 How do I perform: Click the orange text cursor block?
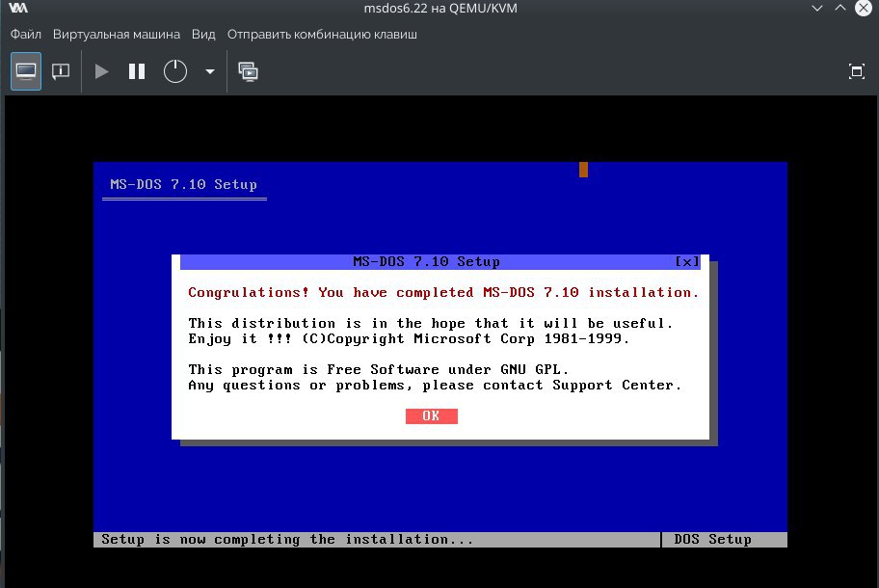pyautogui.click(x=583, y=170)
